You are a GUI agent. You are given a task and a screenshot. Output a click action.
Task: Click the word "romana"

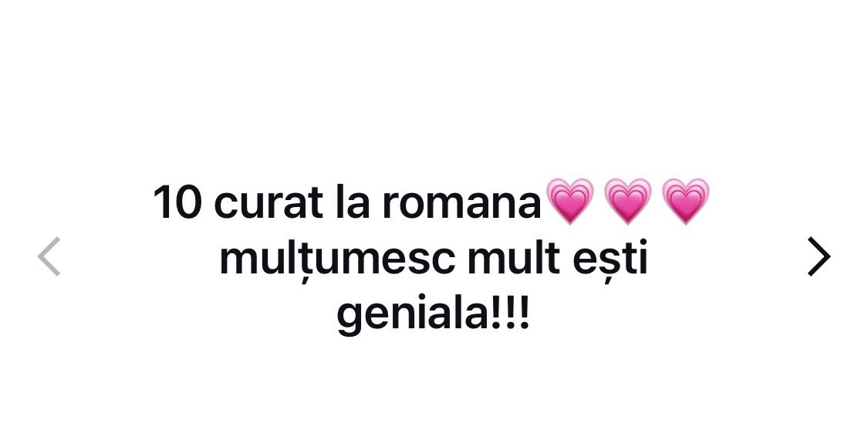[x=461, y=205]
